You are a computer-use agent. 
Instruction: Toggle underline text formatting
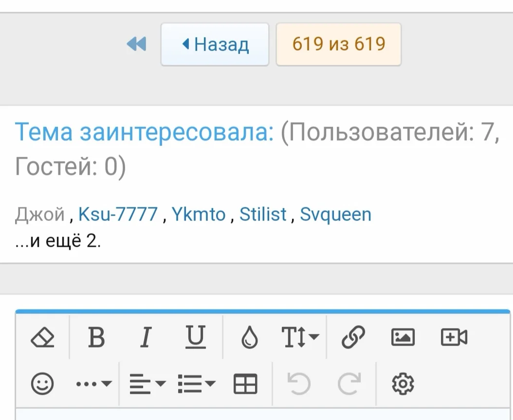pos(196,337)
